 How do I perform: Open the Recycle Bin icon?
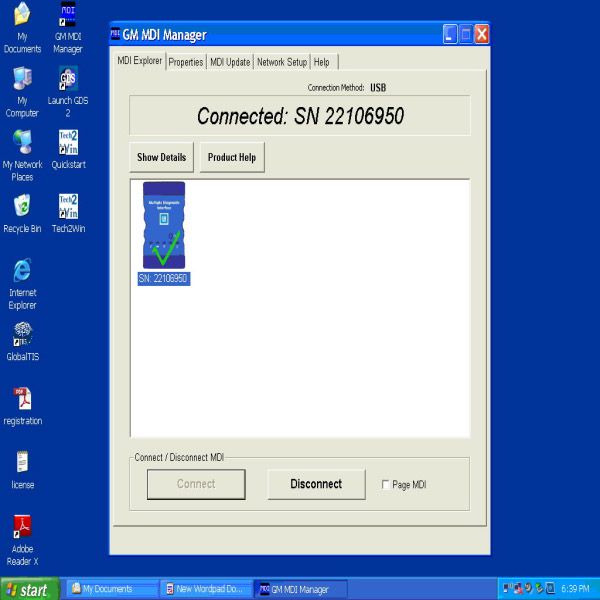click(x=22, y=207)
